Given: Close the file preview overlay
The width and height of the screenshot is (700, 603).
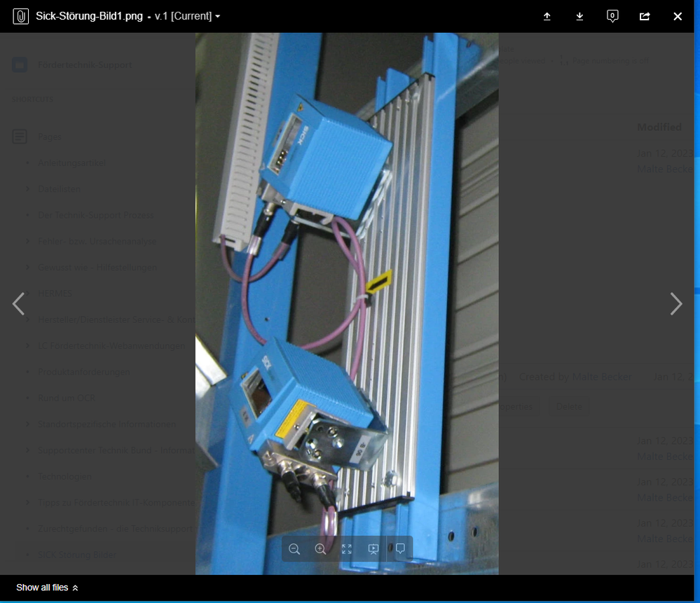Looking at the screenshot, I should [x=678, y=17].
